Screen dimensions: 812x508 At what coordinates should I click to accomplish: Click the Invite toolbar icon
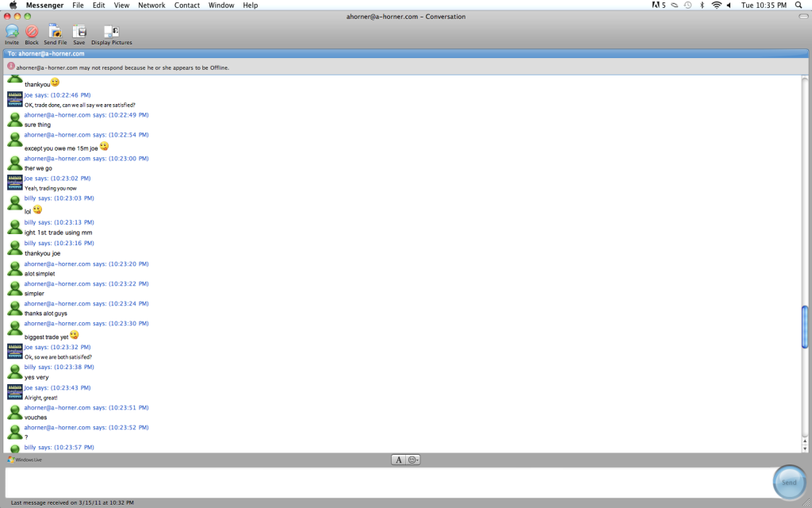click(x=12, y=34)
